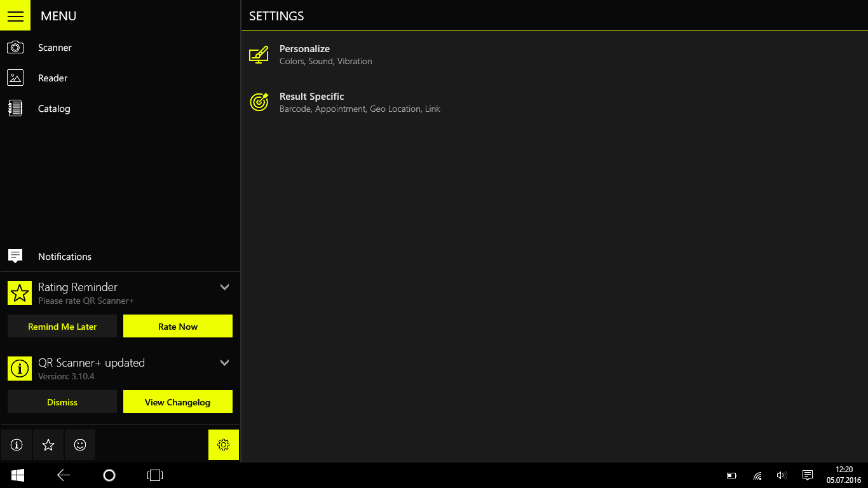Click the MENU header label

click(x=58, y=15)
